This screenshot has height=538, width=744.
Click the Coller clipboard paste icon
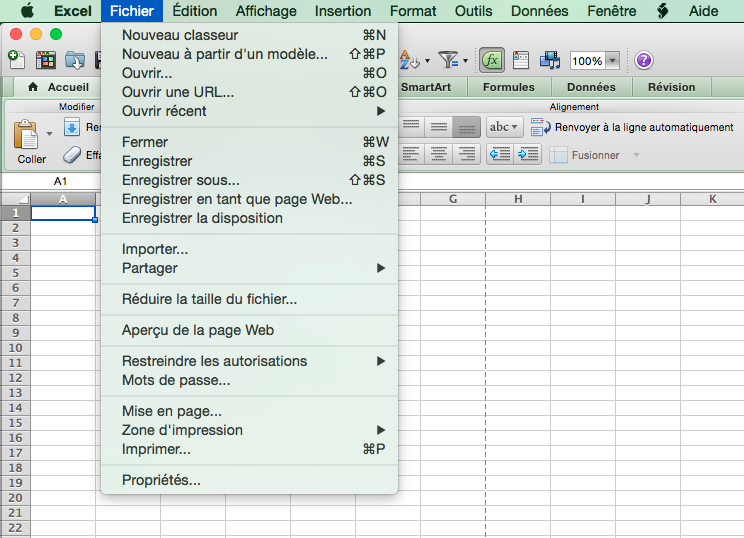(26, 134)
